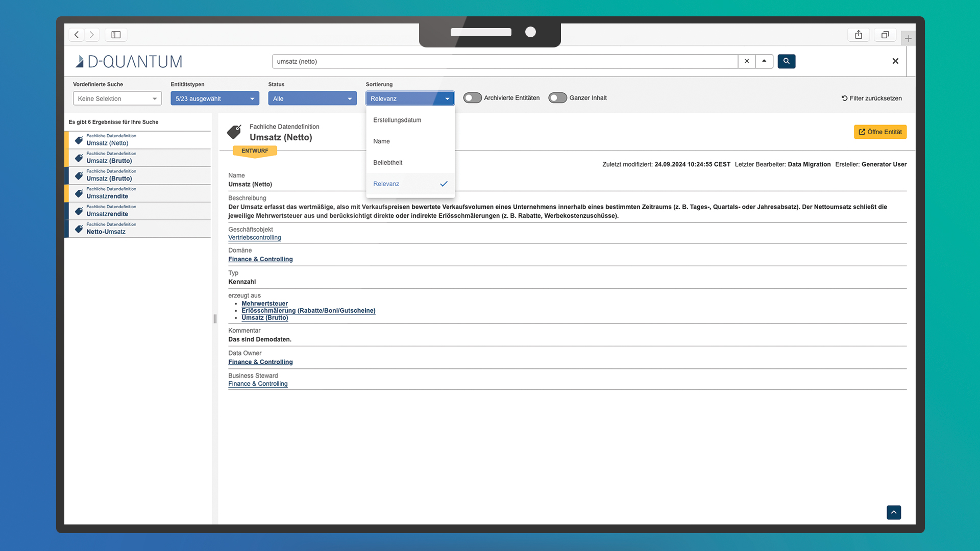The width and height of the screenshot is (980, 551).
Task: Open the Vordefinierte Suche dropdown
Action: [x=117, y=98]
